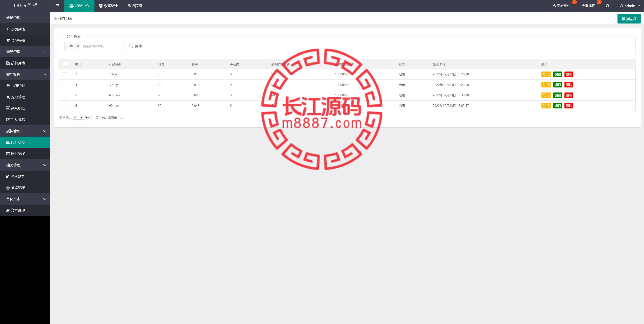Switch to the 系统管理 tab
The height and width of the screenshot is (324, 644).
(x=135, y=6)
